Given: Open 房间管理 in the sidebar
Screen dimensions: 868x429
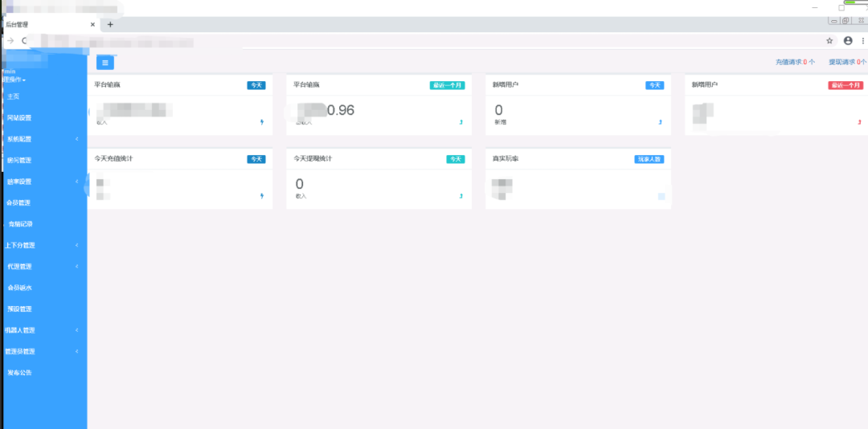Looking at the screenshot, I should tap(19, 161).
